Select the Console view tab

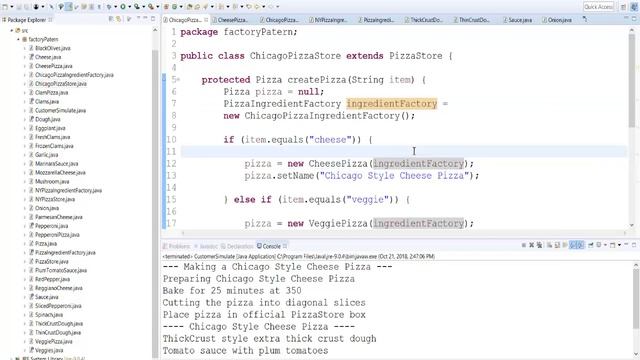[271, 246]
